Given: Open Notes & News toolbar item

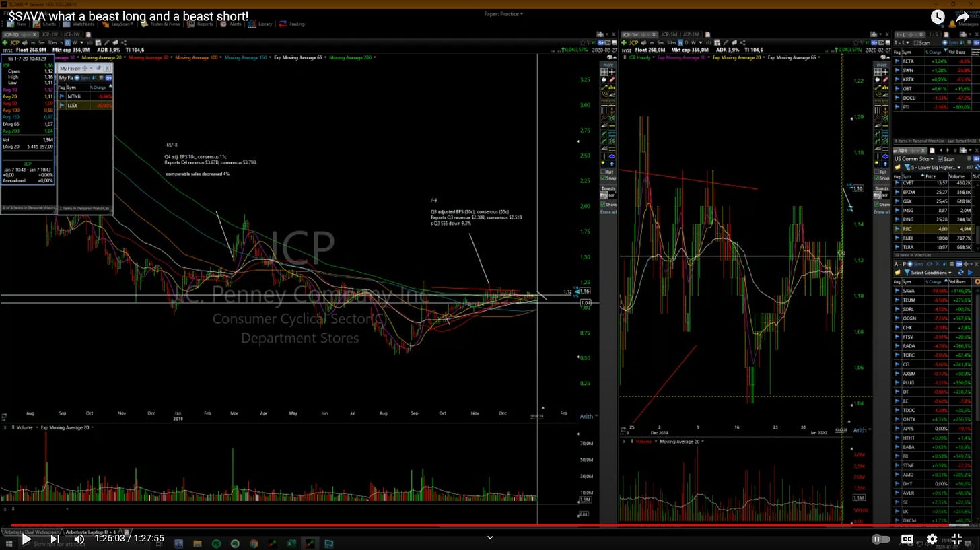Looking at the screenshot, I should tap(161, 24).
